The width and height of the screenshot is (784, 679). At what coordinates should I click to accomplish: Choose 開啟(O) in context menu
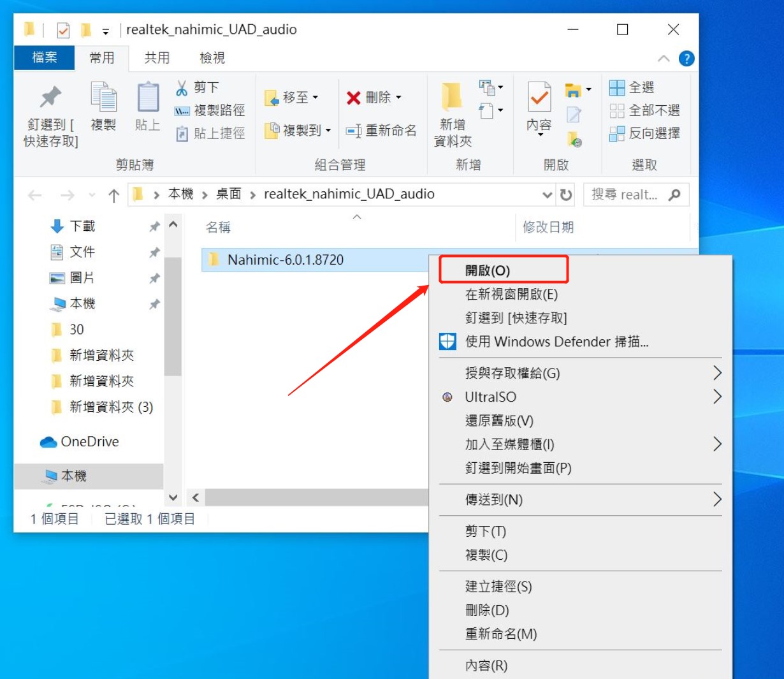point(488,270)
